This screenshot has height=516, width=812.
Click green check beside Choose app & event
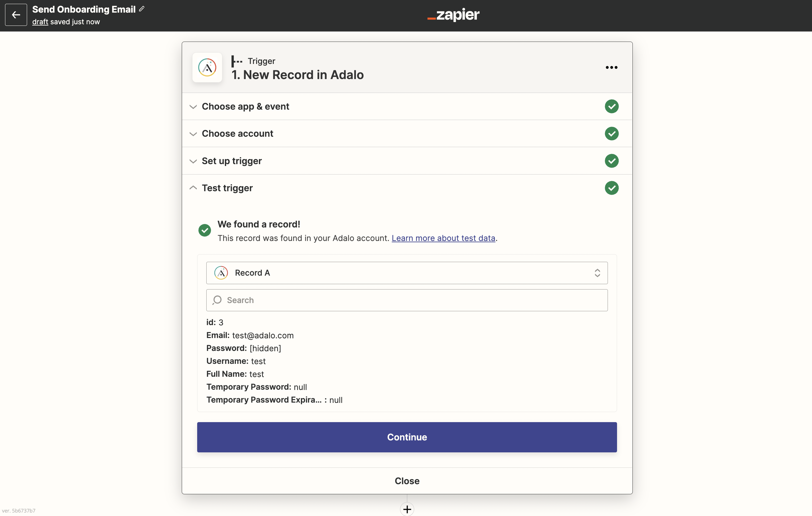[x=611, y=106]
